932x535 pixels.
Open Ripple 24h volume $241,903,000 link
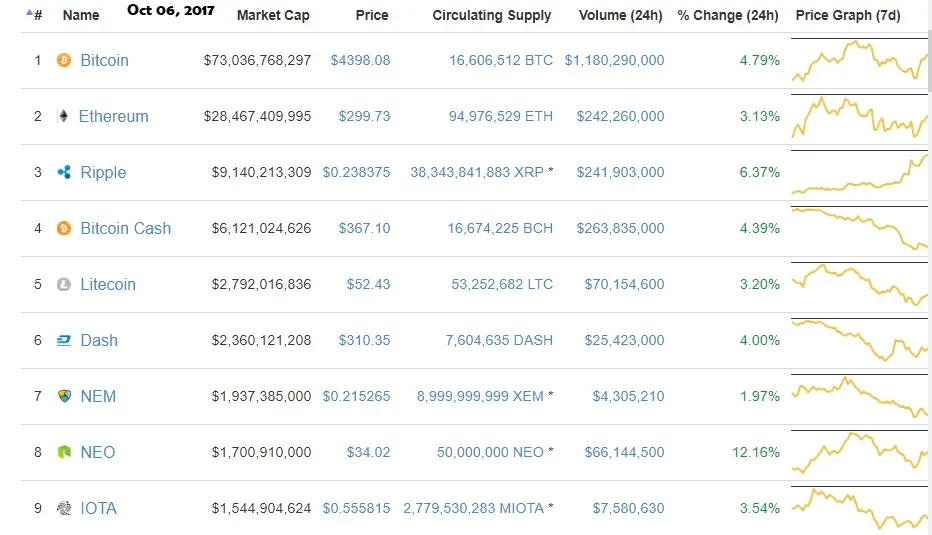[x=620, y=172]
